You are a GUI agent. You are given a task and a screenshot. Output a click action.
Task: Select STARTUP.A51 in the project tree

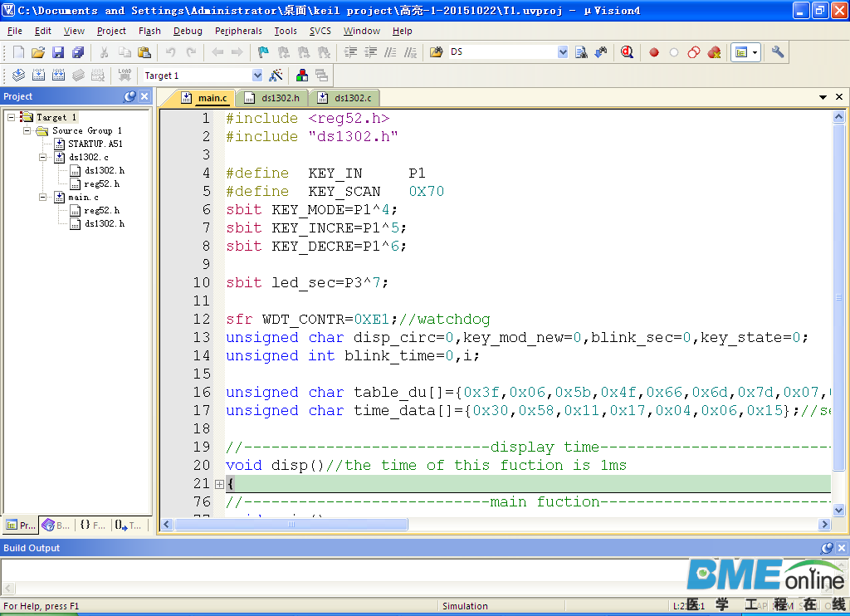(x=95, y=144)
